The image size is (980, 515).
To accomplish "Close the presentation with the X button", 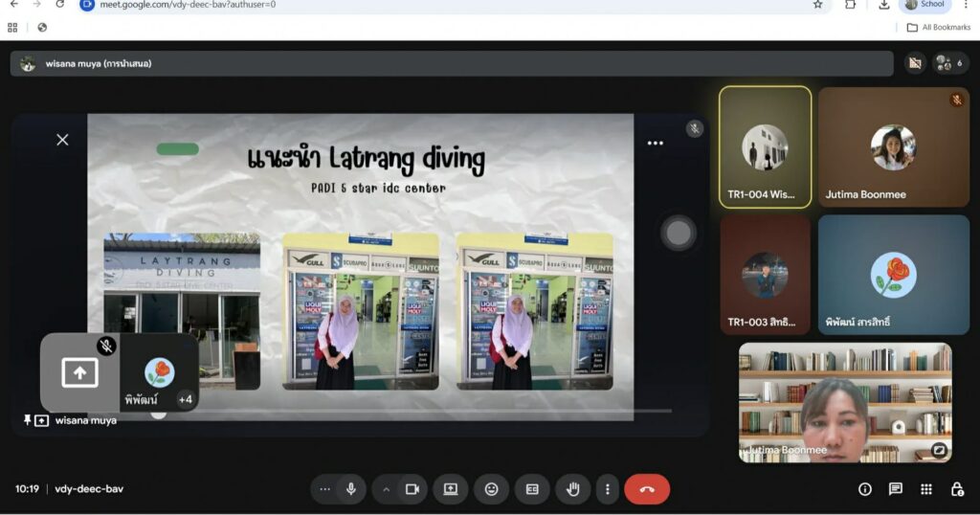I will 62,140.
